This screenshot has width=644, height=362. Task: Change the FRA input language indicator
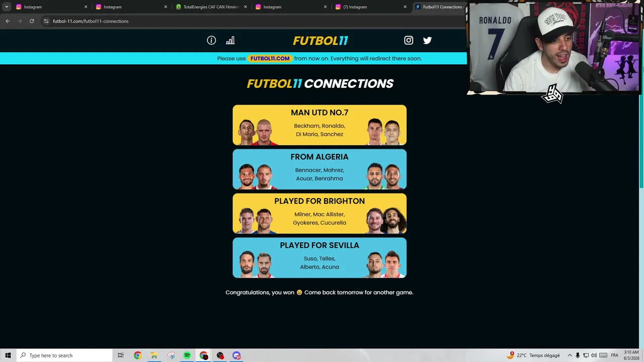tap(614, 355)
